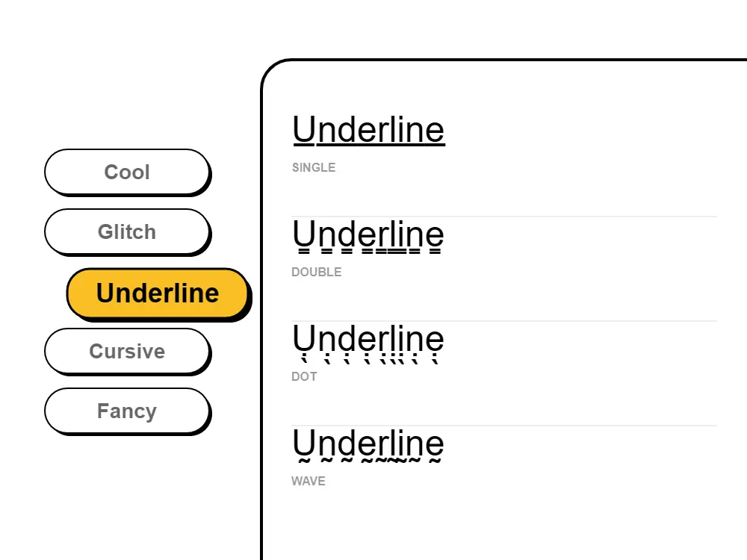Copy the single underlined 'Underline' text
Screen dimensions: 747x560
[x=368, y=128]
